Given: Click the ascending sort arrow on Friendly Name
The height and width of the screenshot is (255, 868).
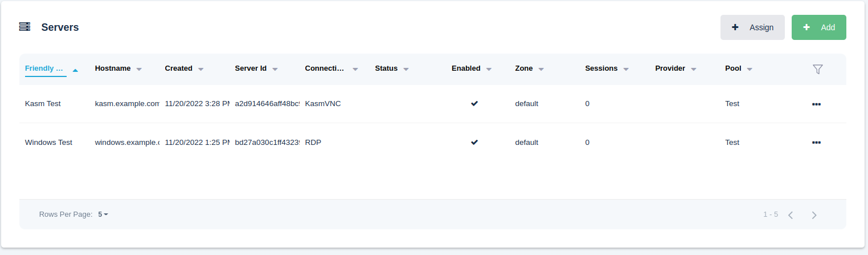Looking at the screenshot, I should click(75, 70).
